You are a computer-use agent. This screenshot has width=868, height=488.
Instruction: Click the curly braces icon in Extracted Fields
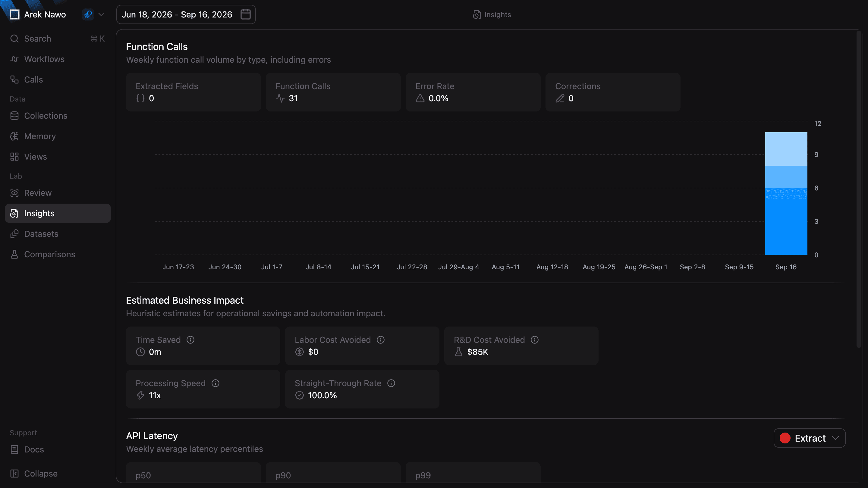click(140, 98)
